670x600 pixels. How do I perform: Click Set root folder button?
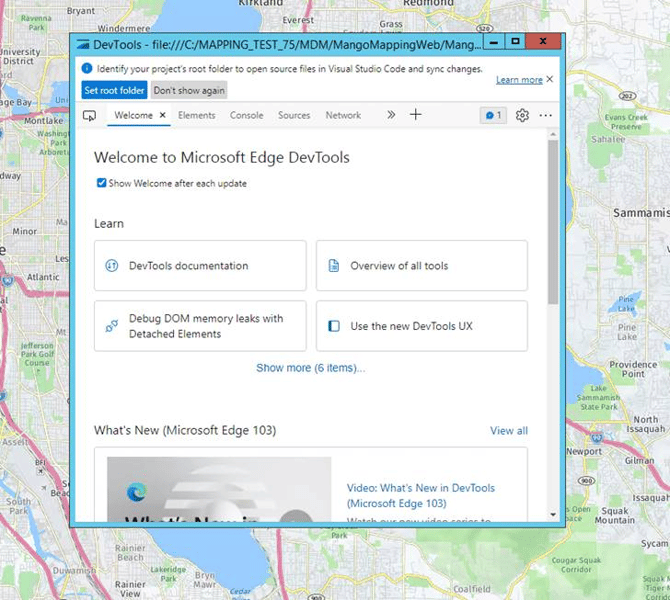point(114,90)
